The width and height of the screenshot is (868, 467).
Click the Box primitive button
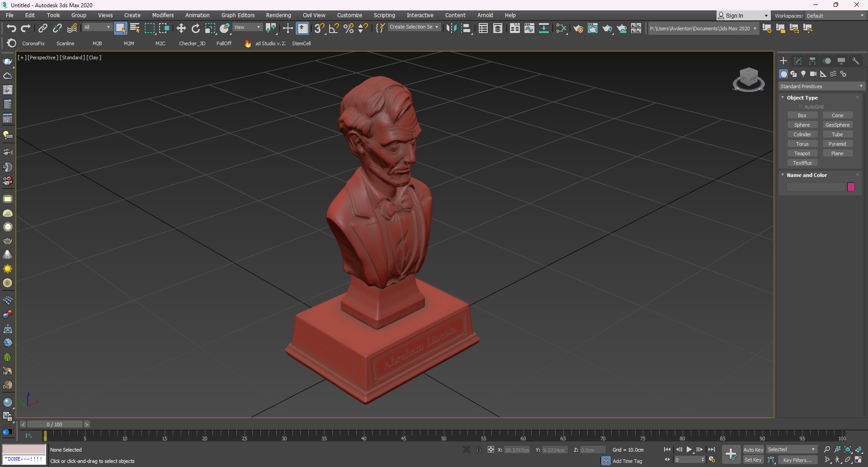(x=802, y=115)
